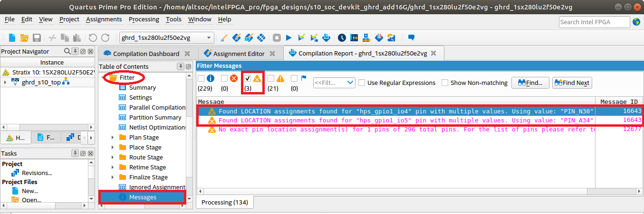Float the Table of Contents panel
644x214 pixels.
click(188, 66)
